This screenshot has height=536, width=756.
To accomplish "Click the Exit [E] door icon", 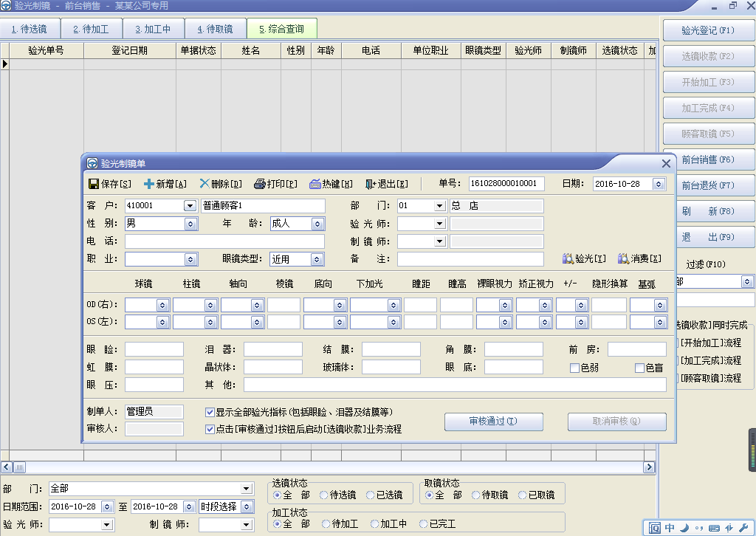I will 371,184.
